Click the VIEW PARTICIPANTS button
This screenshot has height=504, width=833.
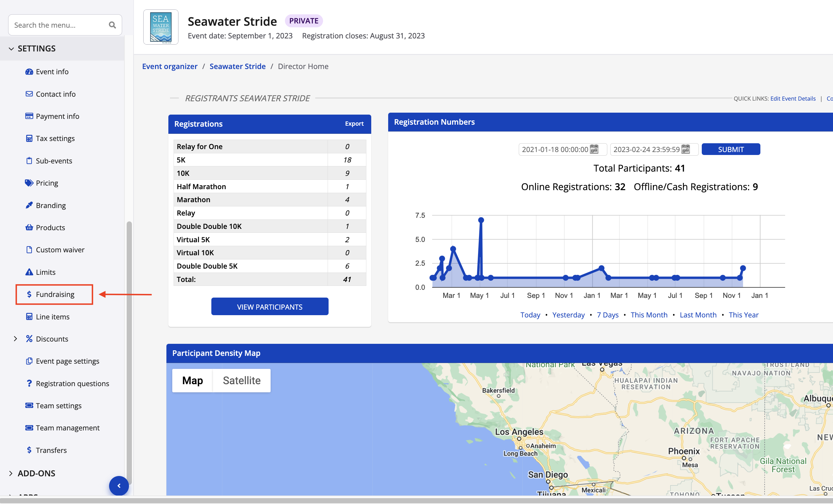point(269,307)
